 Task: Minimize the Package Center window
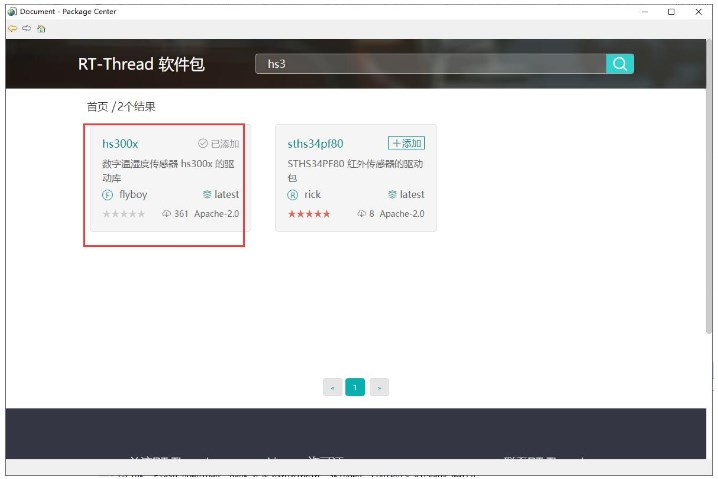[645, 12]
